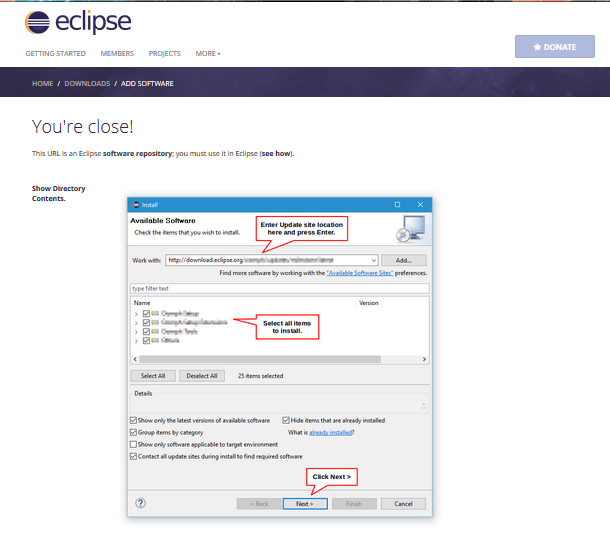Focus the type filter text field
610x534 pixels.
tap(280, 288)
